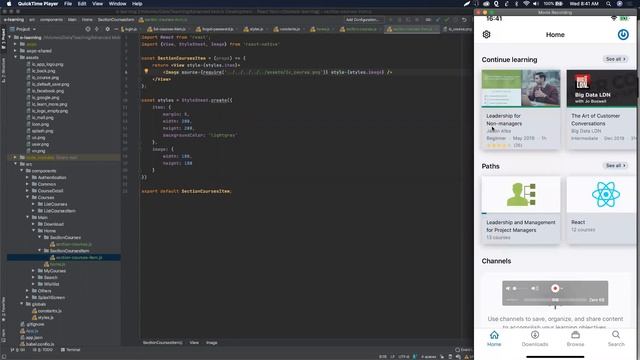Click the Wi-Fi icon in menu bar
This screenshot has width=640, height=360.
pos(526,4)
